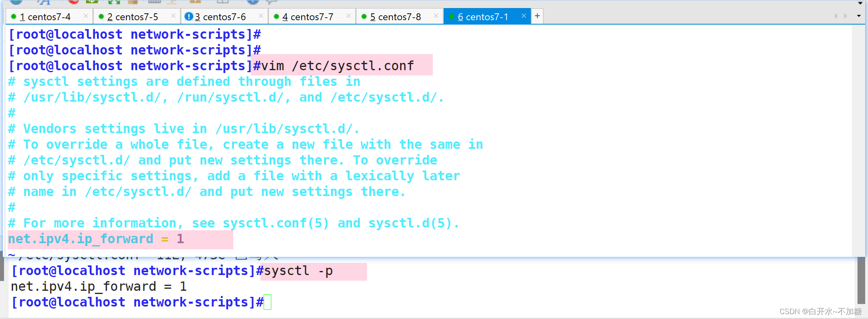Click comment line 'only specific settings, add a file'
868x319 pixels.
point(234,176)
